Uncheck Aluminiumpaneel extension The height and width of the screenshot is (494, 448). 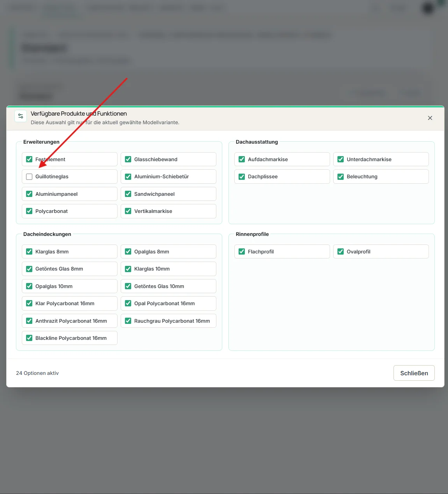[29, 194]
